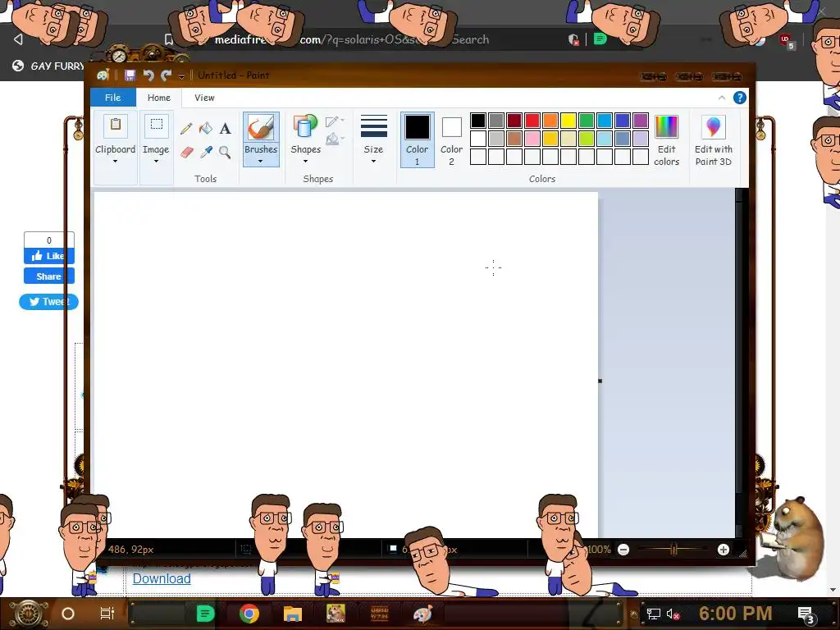Expand the Size dropdown arrow

pos(373,162)
